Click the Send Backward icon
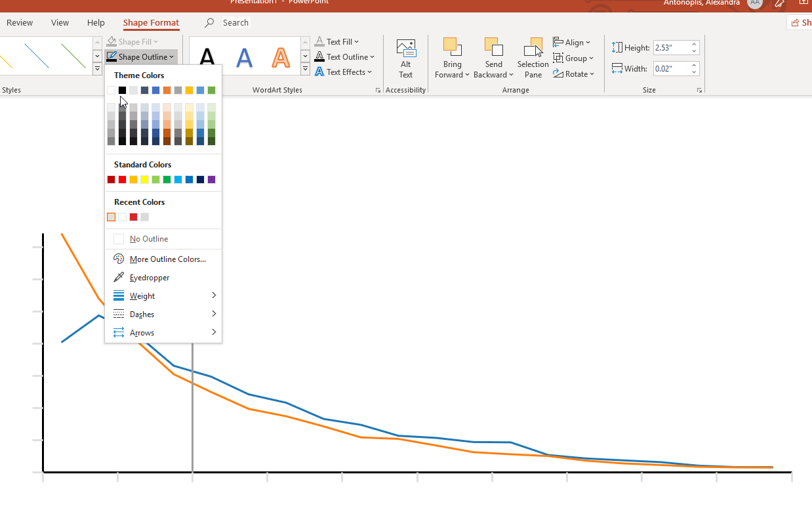812x518 pixels. point(493,48)
